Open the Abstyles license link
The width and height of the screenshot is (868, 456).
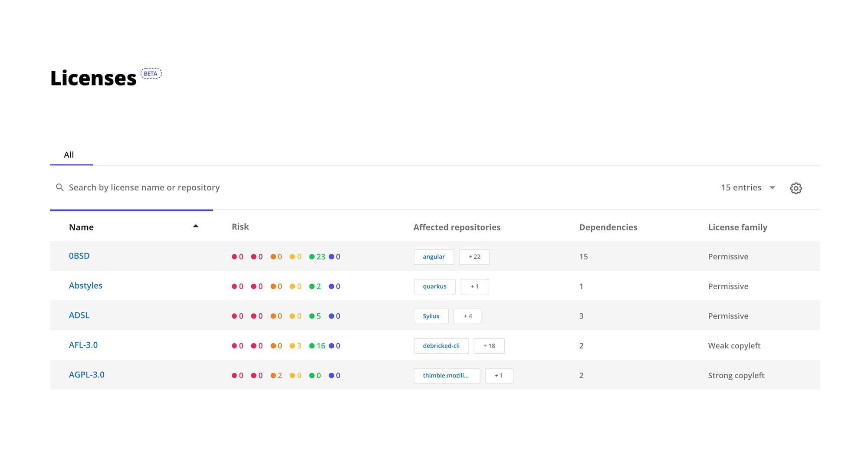pos(85,285)
